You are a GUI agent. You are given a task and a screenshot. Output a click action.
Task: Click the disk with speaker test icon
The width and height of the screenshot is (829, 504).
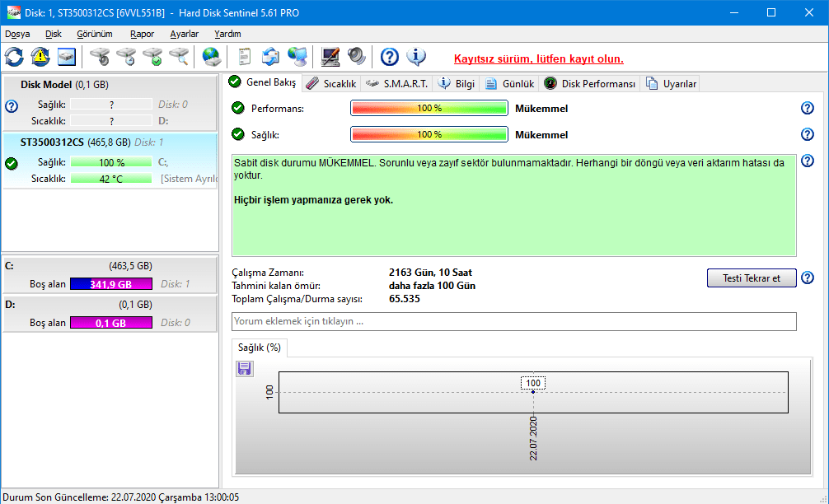click(100, 57)
